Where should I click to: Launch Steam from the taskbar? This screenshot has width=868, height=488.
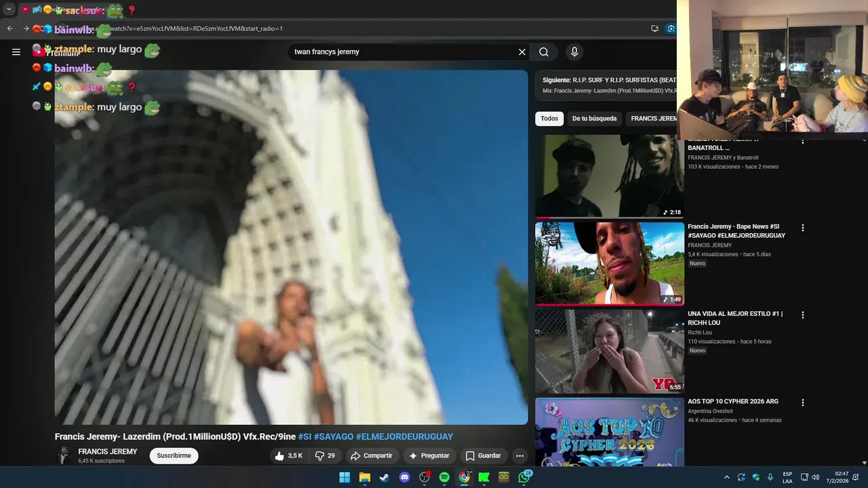(384, 477)
